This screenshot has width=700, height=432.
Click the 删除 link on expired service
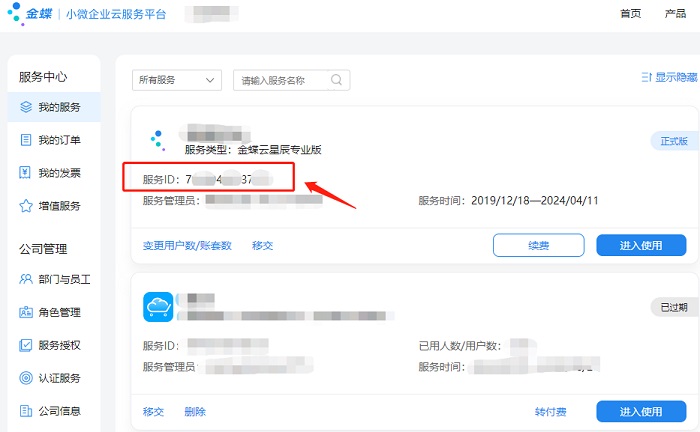[195, 412]
